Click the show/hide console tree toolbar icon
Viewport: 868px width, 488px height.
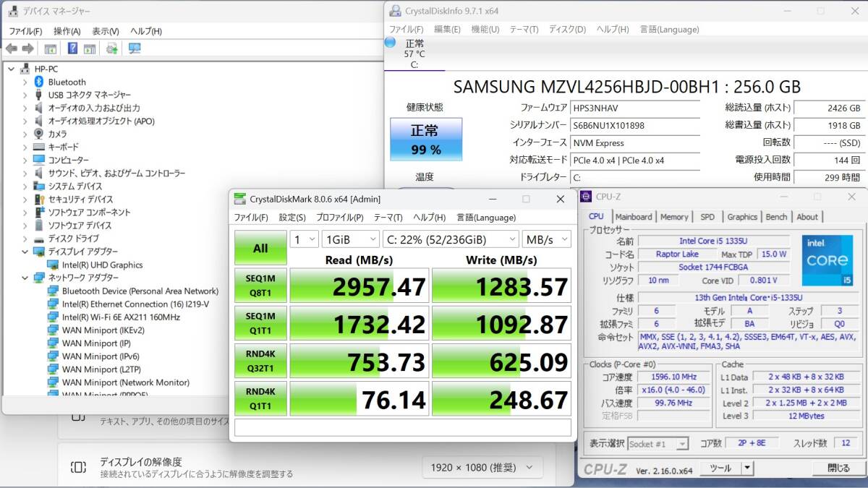[50, 48]
